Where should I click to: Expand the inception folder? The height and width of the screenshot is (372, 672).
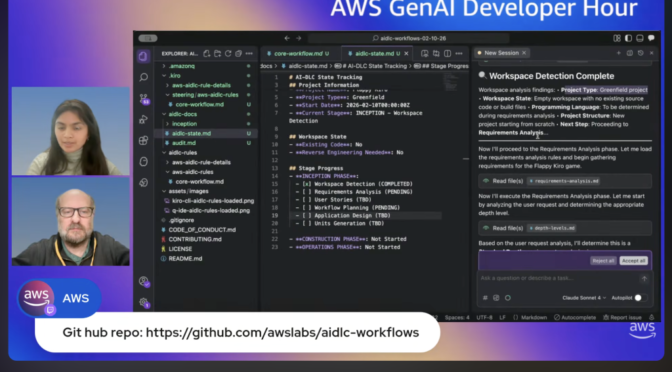184,124
